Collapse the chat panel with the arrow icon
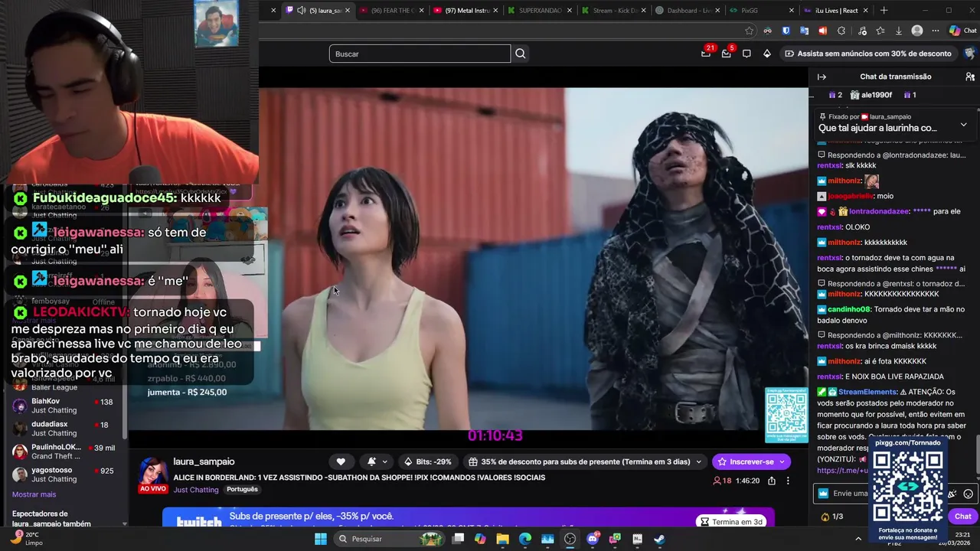The height and width of the screenshot is (551, 980). pyautogui.click(x=822, y=77)
